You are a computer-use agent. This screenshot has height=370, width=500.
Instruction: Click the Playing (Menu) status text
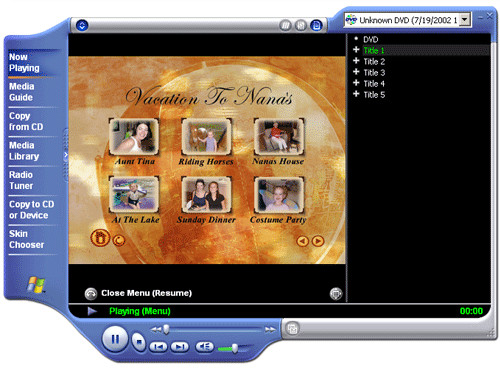click(x=140, y=311)
